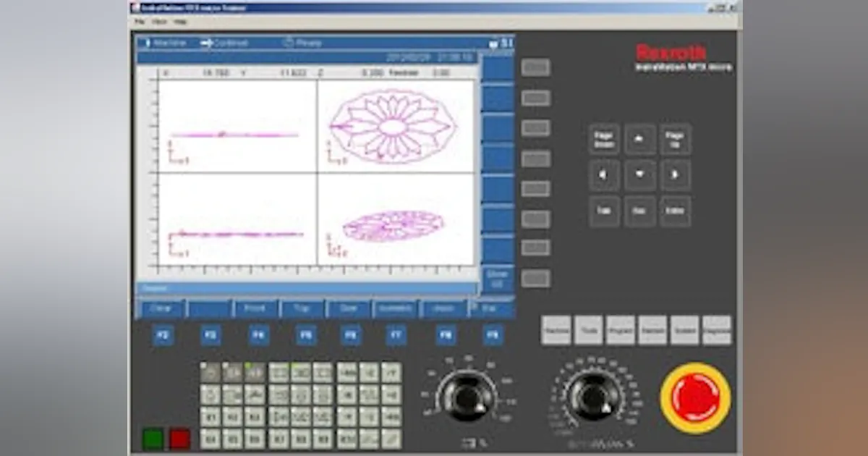Screen dimensions: 868x456
Task: Switch to the System operating area
Action: point(684,330)
